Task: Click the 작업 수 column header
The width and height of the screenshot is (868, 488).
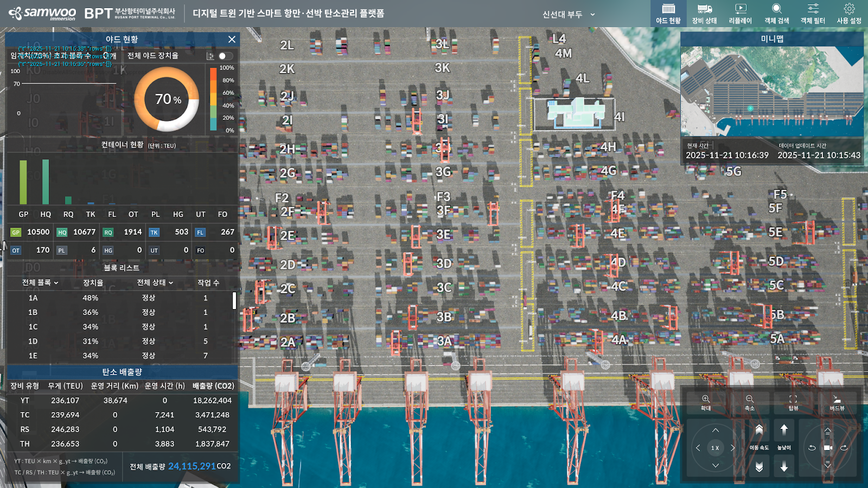Action: click(208, 282)
